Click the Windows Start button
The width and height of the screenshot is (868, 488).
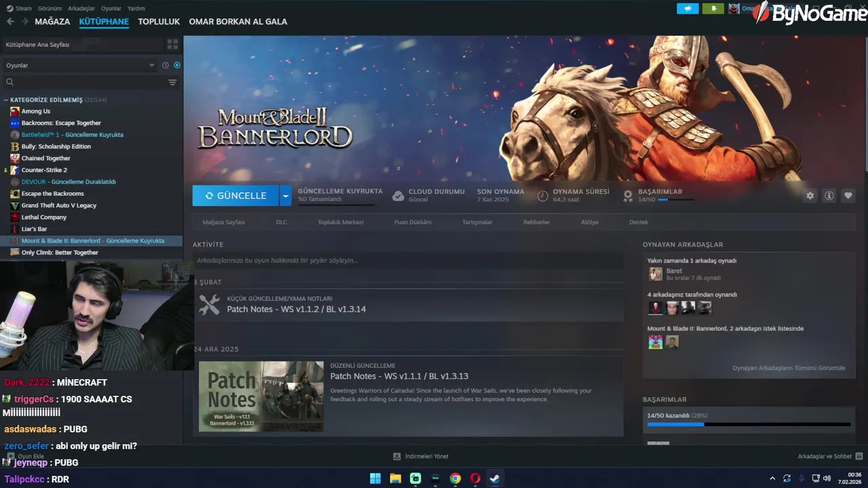click(x=375, y=479)
